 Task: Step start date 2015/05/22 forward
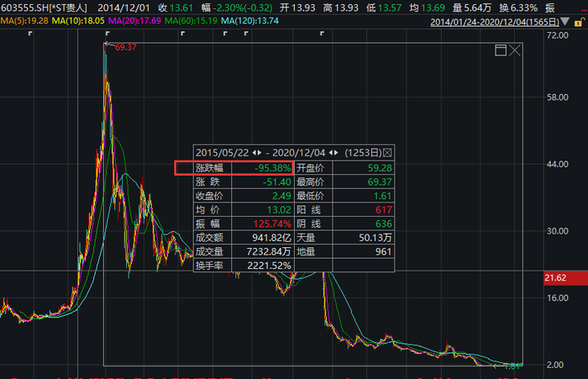(x=259, y=153)
